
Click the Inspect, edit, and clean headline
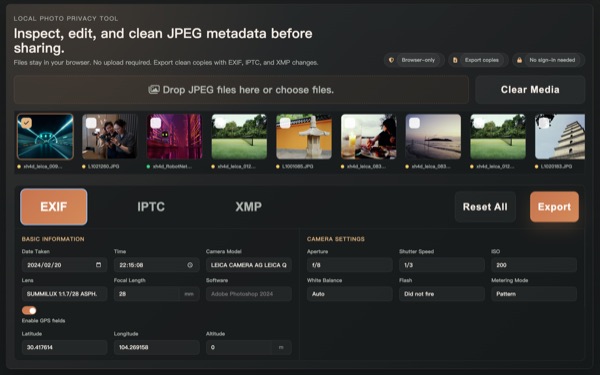tap(163, 41)
